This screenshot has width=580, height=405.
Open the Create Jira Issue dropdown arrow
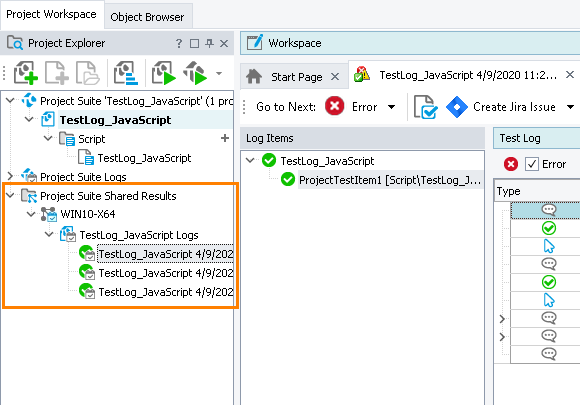(x=570, y=107)
